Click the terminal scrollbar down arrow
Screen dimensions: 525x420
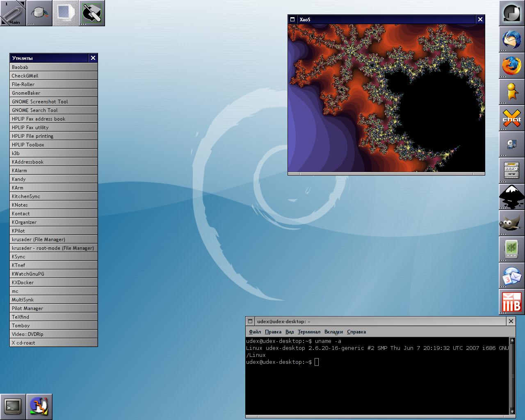coord(512,411)
